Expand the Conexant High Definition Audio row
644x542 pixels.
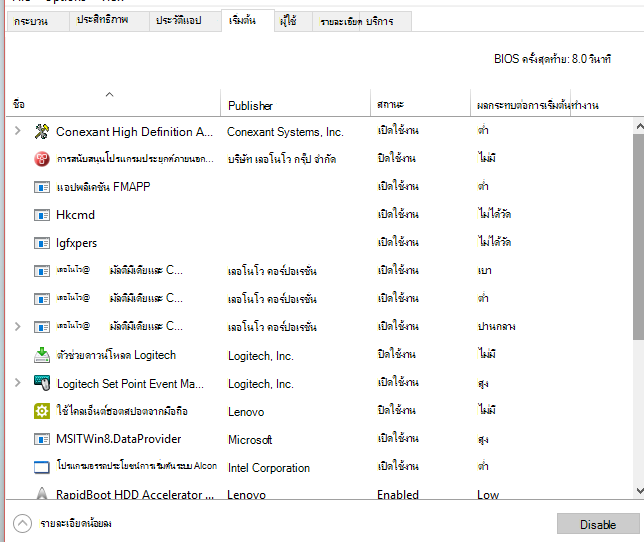pyautogui.click(x=17, y=131)
